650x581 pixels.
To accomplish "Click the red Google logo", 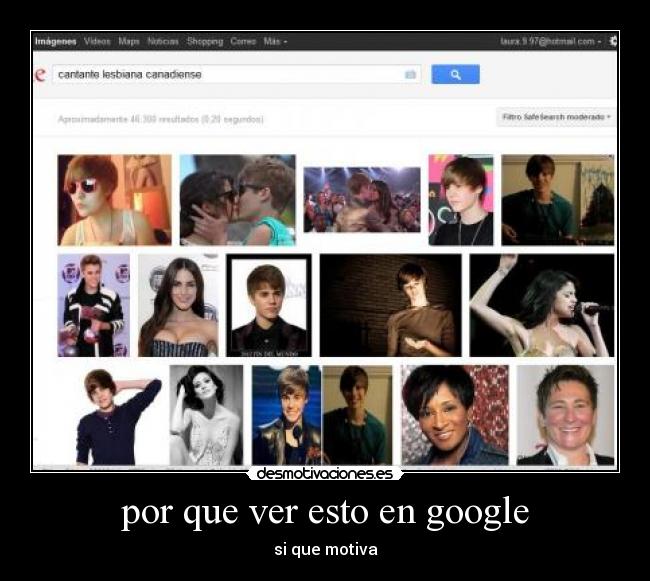I will click(x=40, y=75).
